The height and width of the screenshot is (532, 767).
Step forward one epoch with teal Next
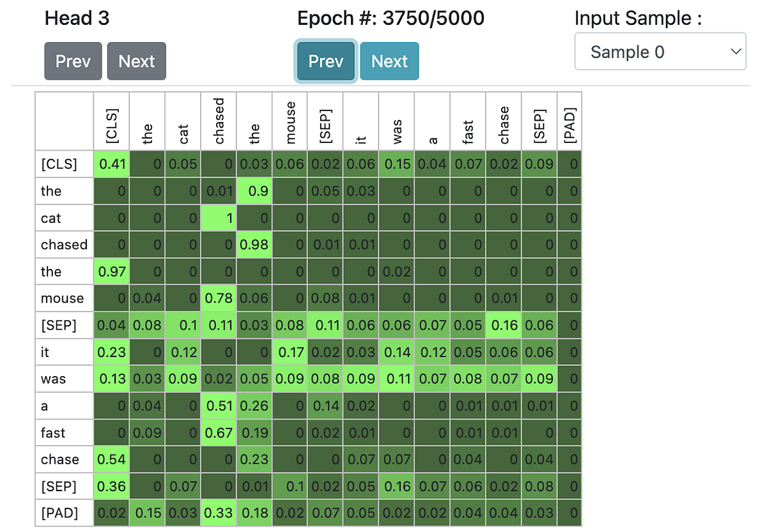[389, 61]
